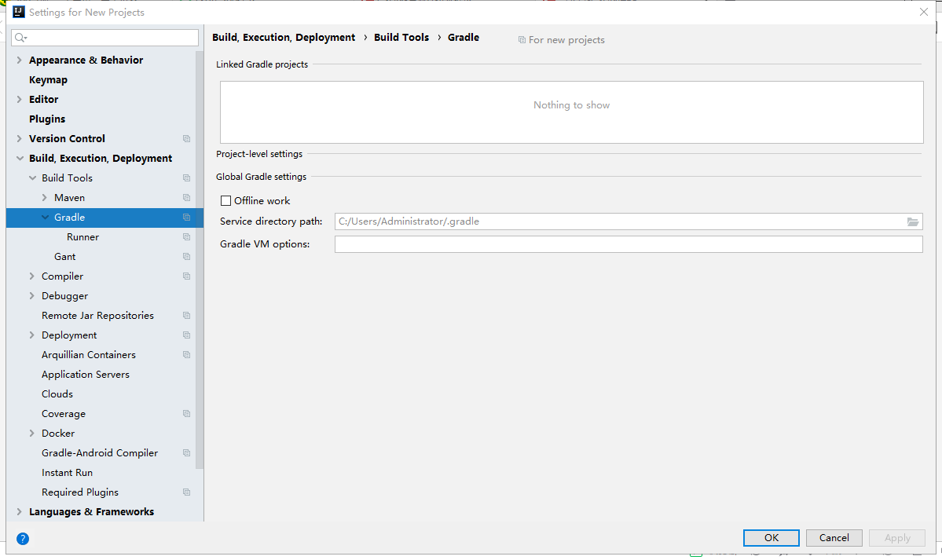Expand Version Control section arrow
Screen dimensions: 942x560
19,139
